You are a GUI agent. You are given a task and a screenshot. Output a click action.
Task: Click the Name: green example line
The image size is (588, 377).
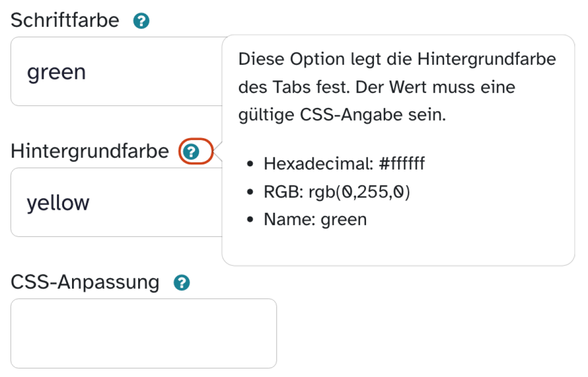pos(315,219)
